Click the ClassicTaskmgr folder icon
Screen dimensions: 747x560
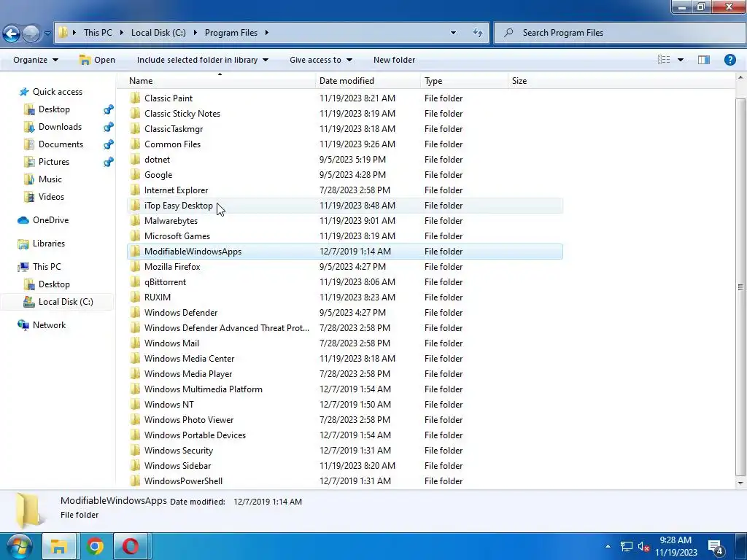[135, 128]
